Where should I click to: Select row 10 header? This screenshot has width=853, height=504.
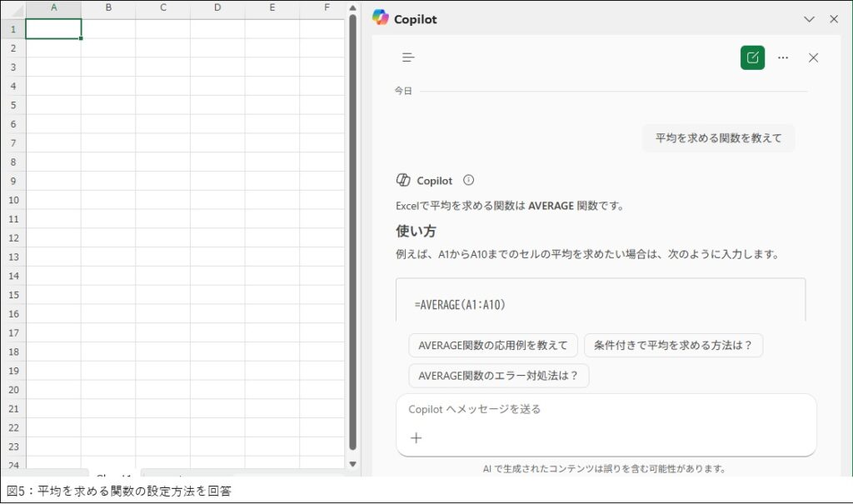coord(12,200)
